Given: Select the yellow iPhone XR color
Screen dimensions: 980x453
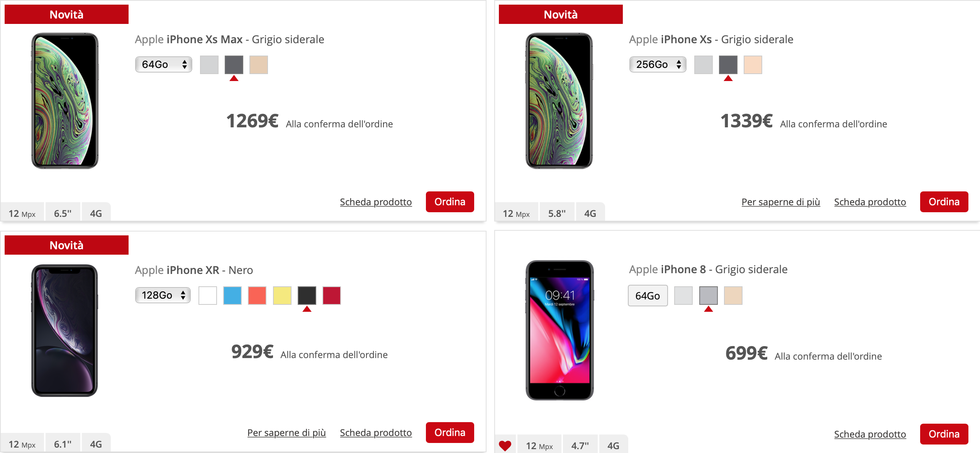Looking at the screenshot, I should coord(282,295).
